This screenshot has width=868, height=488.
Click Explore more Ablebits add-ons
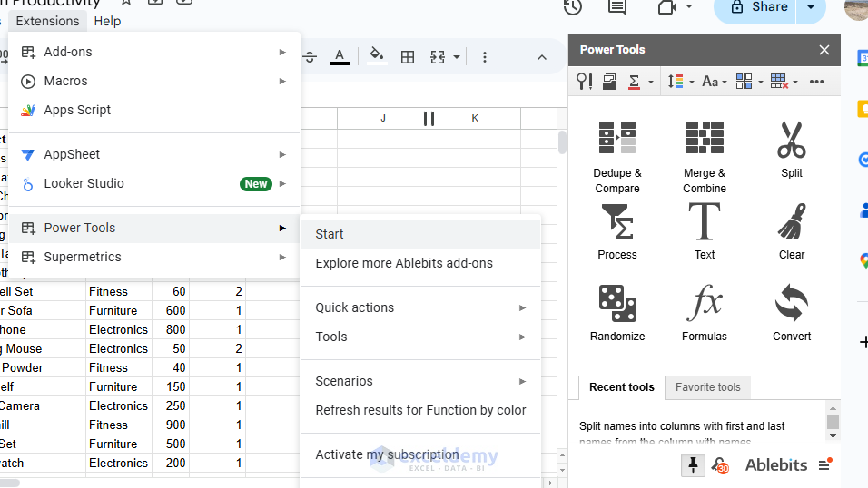[420, 263]
